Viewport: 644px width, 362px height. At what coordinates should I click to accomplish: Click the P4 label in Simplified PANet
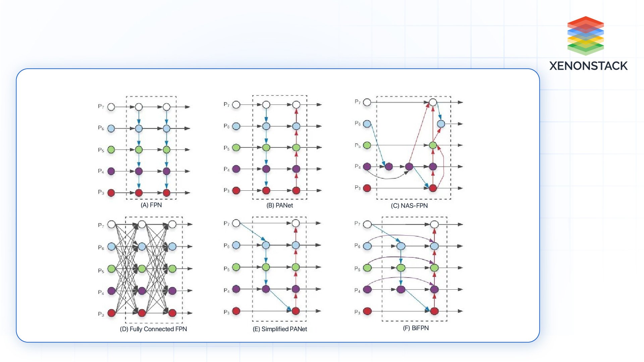click(227, 291)
